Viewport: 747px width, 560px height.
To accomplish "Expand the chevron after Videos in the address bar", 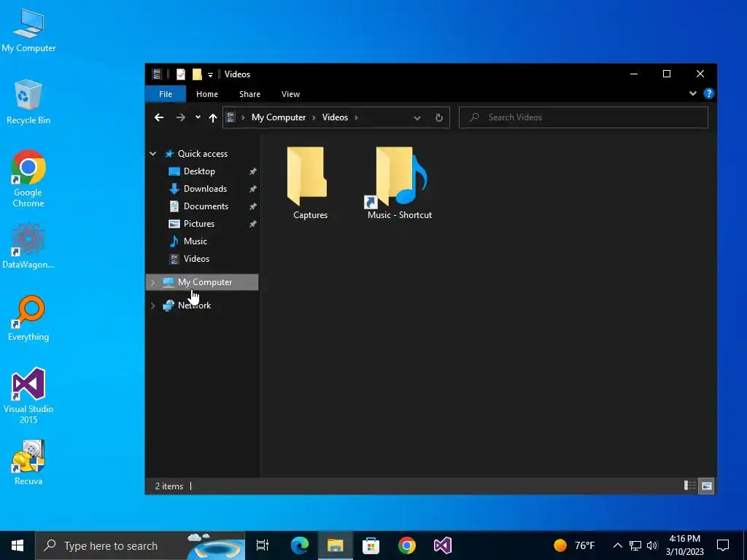I will point(356,117).
